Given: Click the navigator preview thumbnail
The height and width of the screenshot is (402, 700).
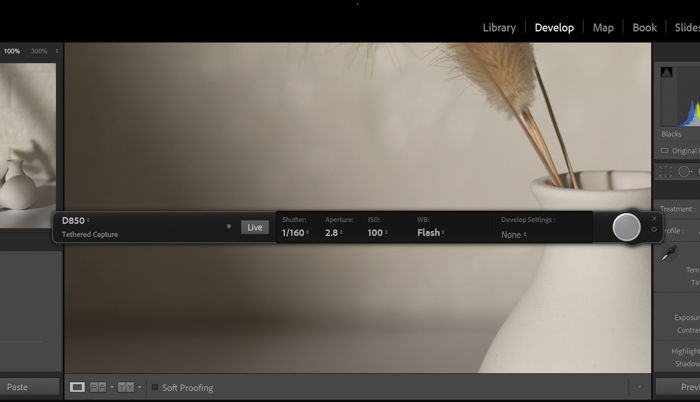Looking at the screenshot, I should click(28, 146).
